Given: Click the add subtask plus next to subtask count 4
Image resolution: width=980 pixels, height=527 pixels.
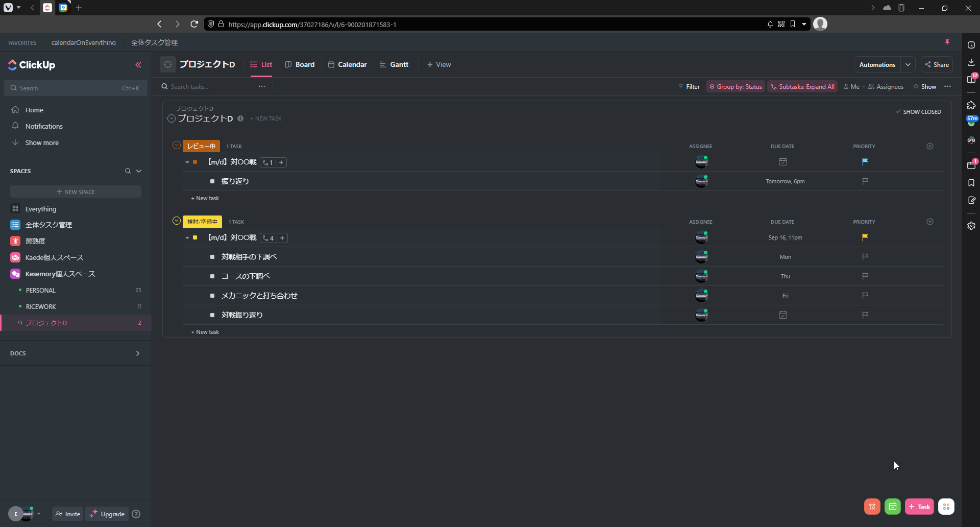Looking at the screenshot, I should coord(282,238).
